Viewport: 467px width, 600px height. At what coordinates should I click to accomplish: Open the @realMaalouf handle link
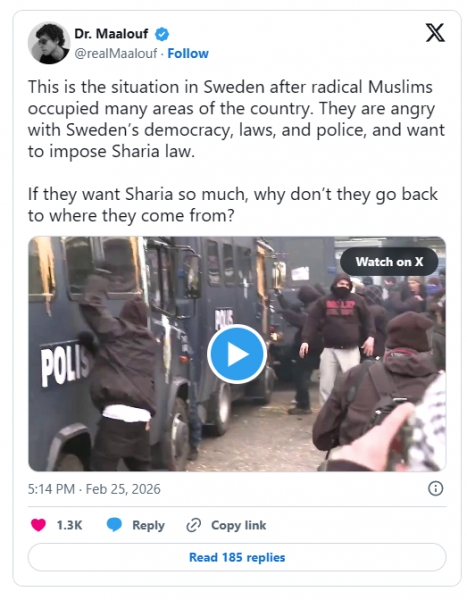[x=116, y=54]
